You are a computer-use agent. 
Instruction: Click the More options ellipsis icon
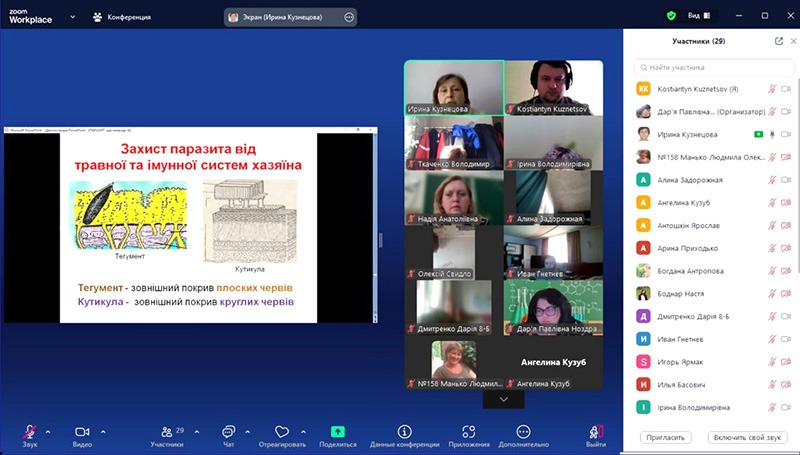(523, 431)
